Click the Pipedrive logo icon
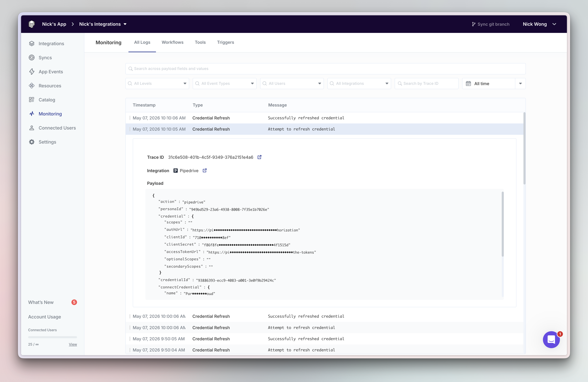Screen dimensions: 588x382 (175, 171)
